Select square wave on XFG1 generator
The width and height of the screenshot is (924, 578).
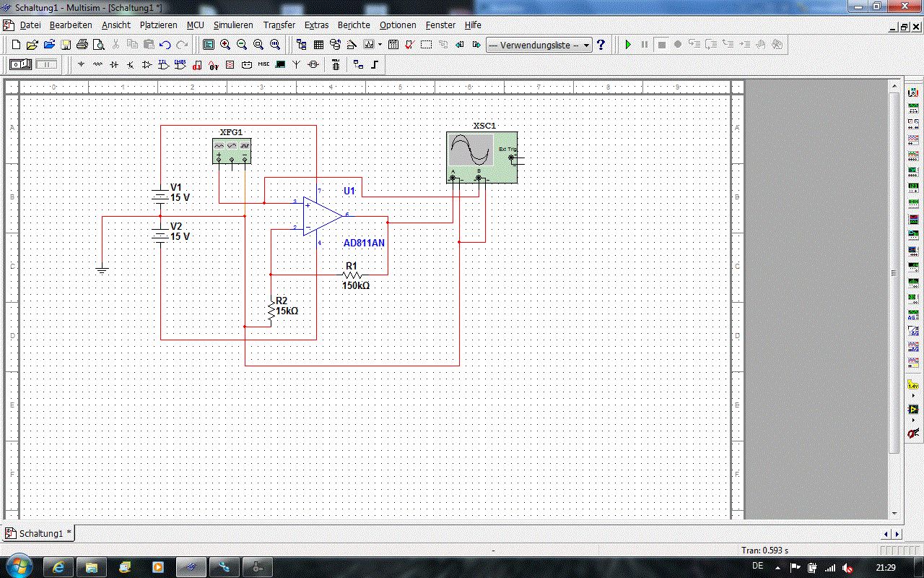tap(245, 145)
